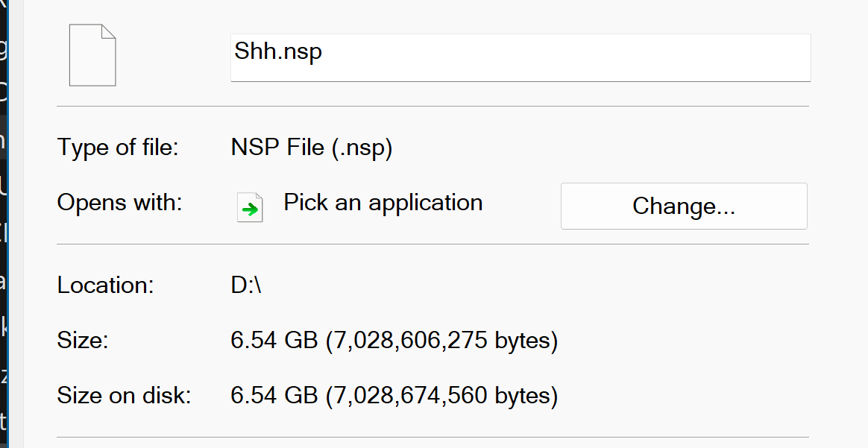Click the blank file type icon
Viewport: 868px width, 448px height.
point(92,55)
